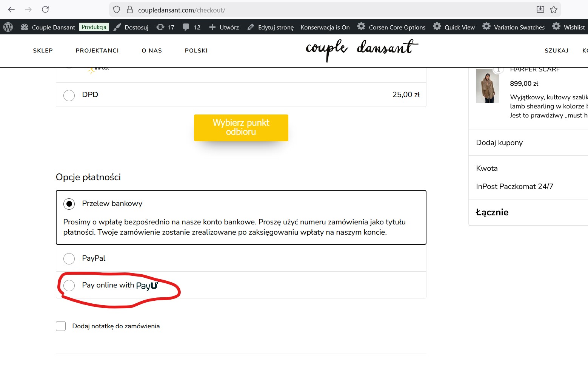588x371 pixels.
Task: View site security via the padlock icon
Action: 130,10
